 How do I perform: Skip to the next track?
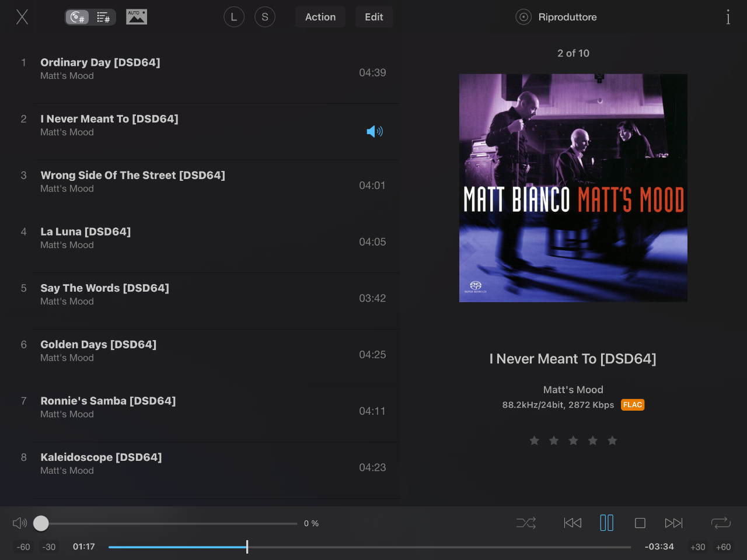tap(674, 523)
